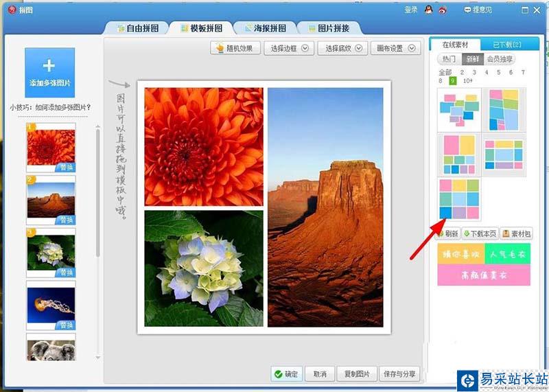
Task: Click 替换 on chrysanthemum thumbnail
Action: (x=66, y=168)
